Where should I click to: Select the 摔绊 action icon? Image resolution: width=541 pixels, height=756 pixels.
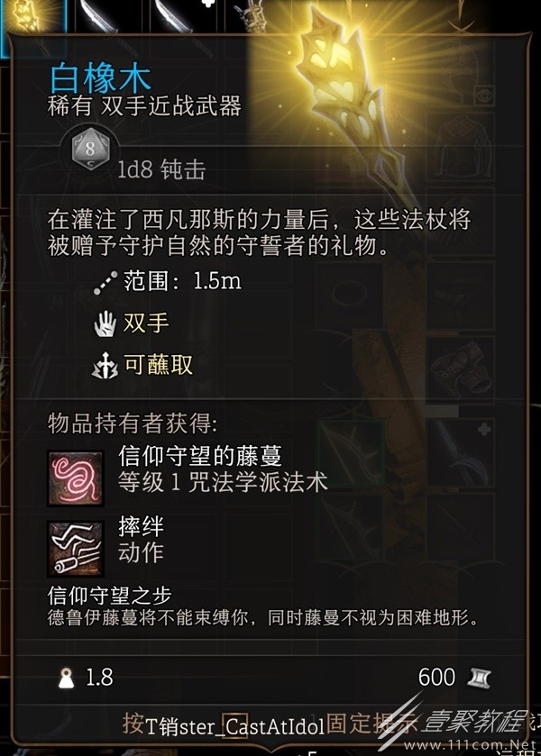pyautogui.click(x=75, y=549)
